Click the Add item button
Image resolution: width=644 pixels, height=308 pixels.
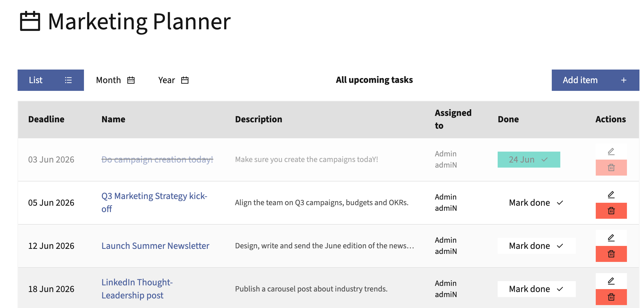tap(595, 80)
